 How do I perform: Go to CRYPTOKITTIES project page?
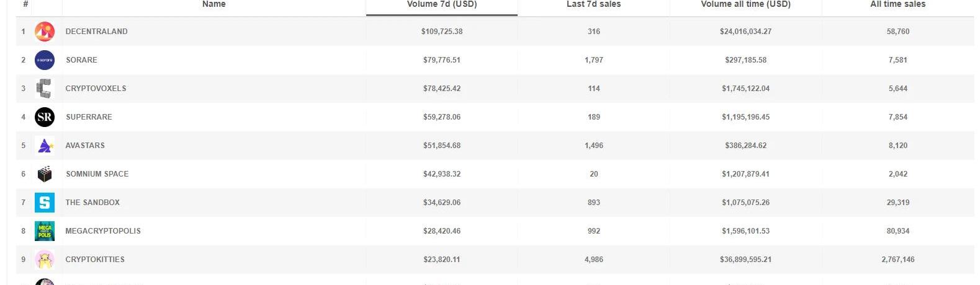[95, 260]
